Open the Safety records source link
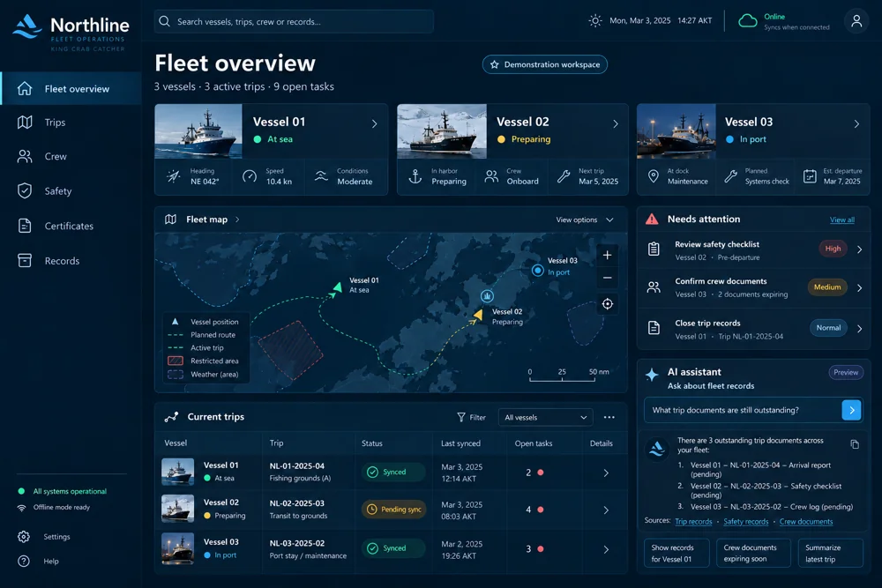The height and width of the screenshot is (588, 882). pyautogui.click(x=746, y=522)
